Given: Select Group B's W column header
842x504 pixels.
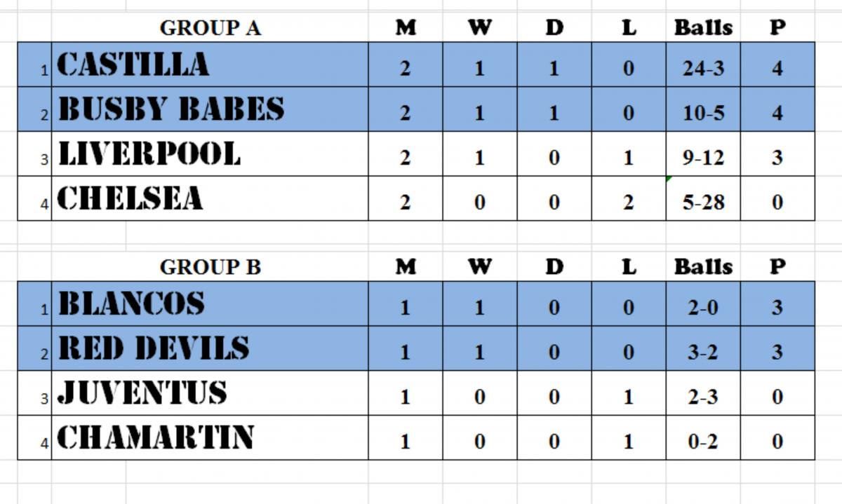Looking at the screenshot, I should coord(480,267).
